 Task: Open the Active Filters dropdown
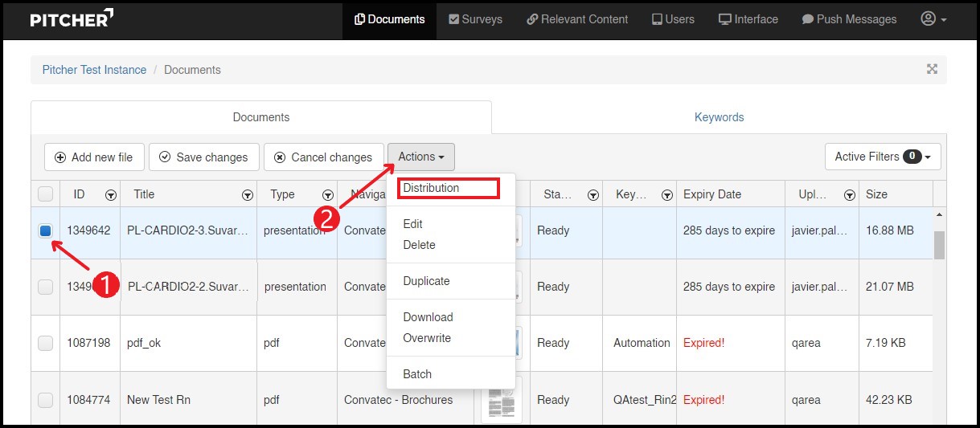tap(882, 157)
